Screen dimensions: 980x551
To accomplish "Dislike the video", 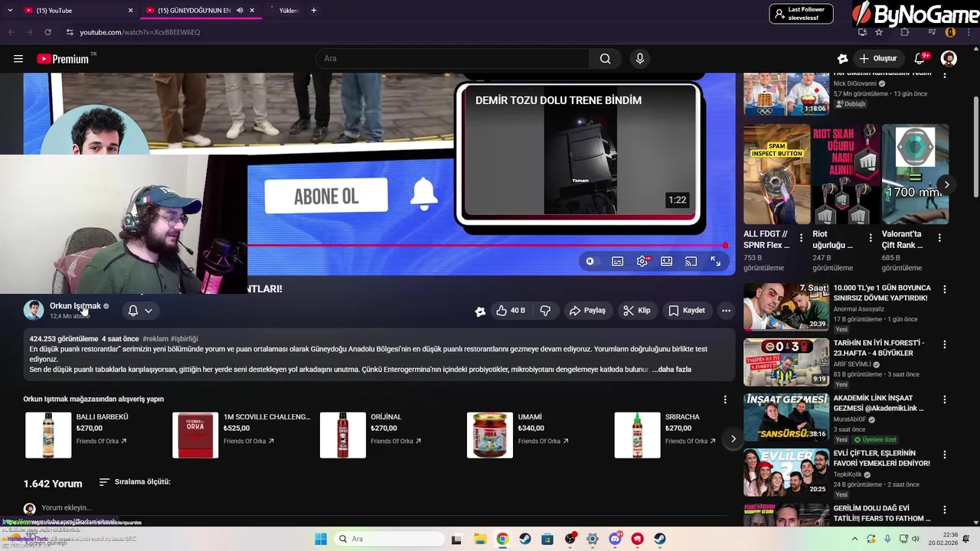I will click(x=545, y=311).
